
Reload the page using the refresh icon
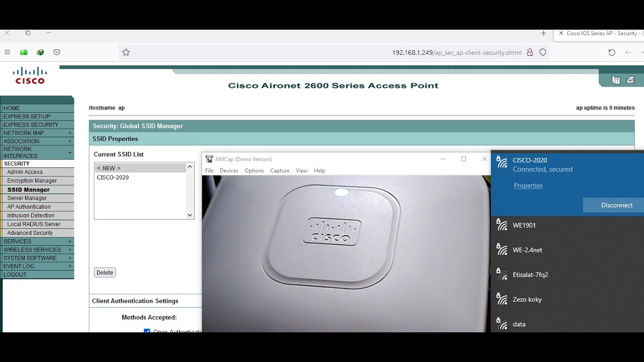(x=612, y=52)
